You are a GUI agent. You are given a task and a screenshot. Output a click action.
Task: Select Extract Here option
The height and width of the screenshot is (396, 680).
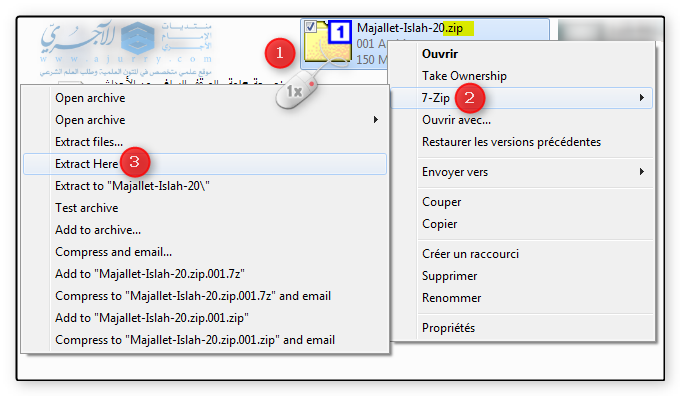(205, 164)
